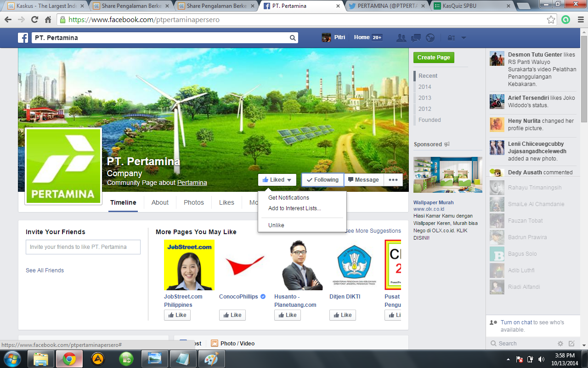This screenshot has height=368, width=588.
Task: Click the Photo / Video post option
Action: pyautogui.click(x=233, y=343)
